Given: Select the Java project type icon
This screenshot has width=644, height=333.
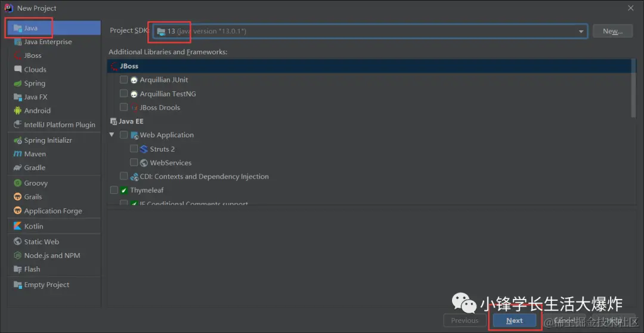Looking at the screenshot, I should click(x=18, y=28).
